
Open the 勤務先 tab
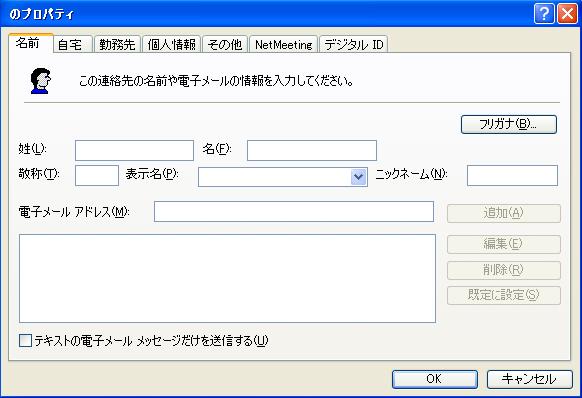[x=117, y=45]
